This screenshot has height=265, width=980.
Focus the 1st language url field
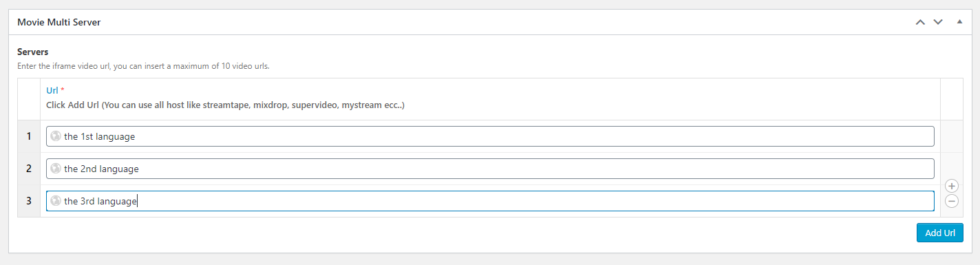490,136
